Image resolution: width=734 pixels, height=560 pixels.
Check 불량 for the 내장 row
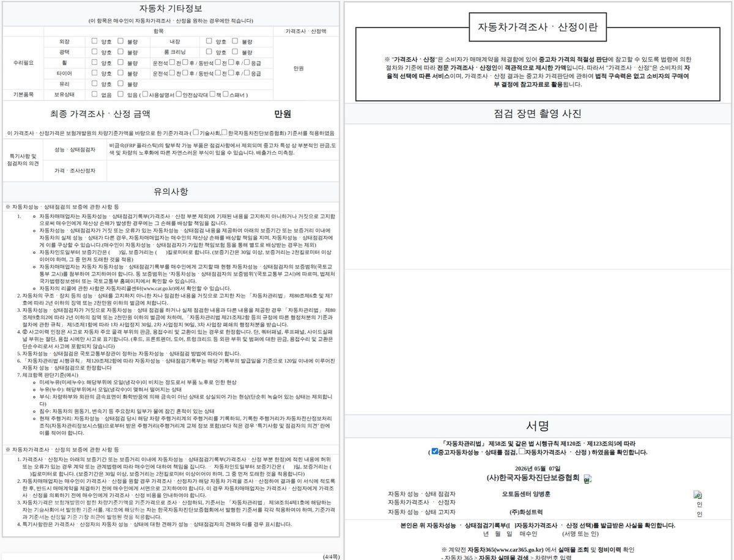(x=235, y=41)
